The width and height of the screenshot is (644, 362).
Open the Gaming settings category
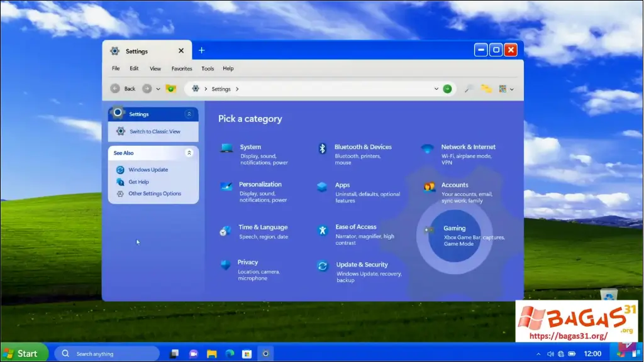pos(455,233)
